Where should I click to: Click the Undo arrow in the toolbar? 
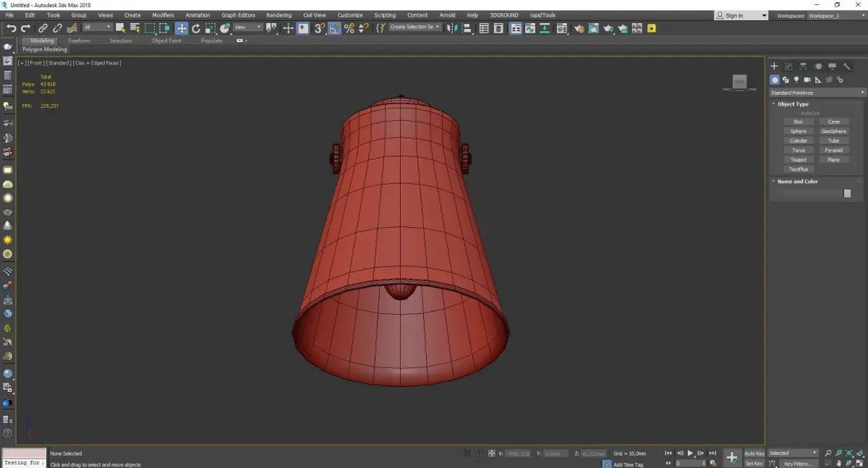11,28
